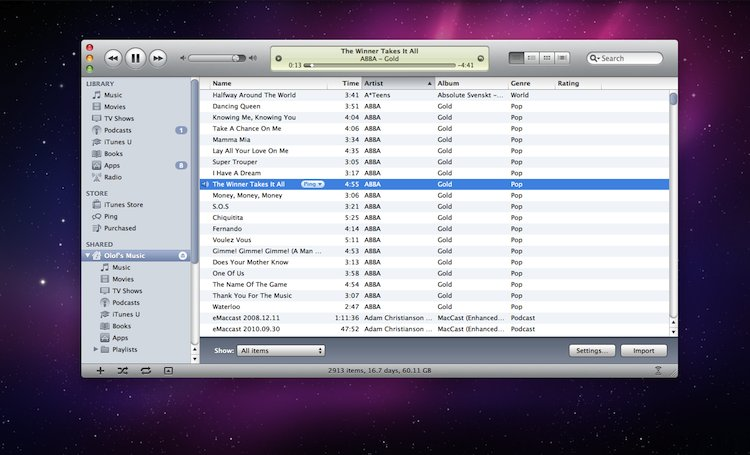The width and height of the screenshot is (750, 455).
Task: Sort by the Rating column
Action: 578,83
